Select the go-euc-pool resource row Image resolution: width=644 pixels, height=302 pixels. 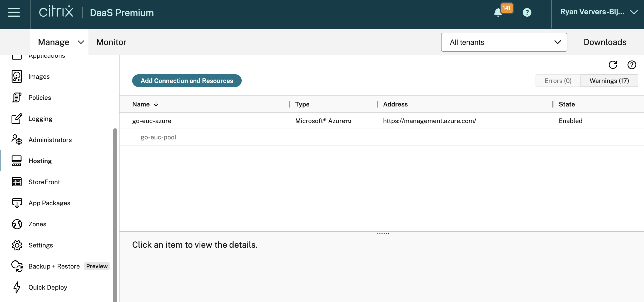click(382, 137)
